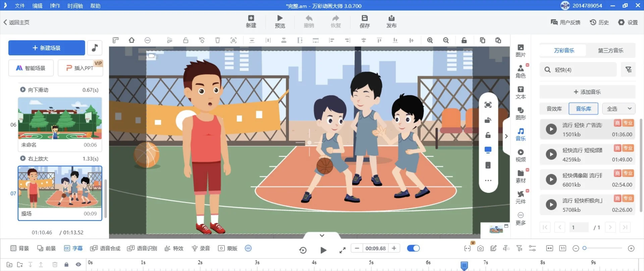Play the timeline with the play button
644x271 pixels.
pos(323,250)
